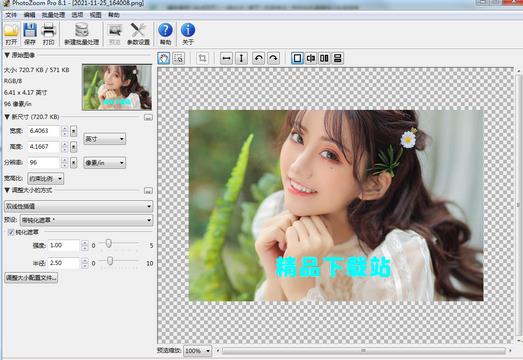This screenshot has width=523, height=360.
Task: Click the 调整大小配置文件... button
Action: point(31,278)
